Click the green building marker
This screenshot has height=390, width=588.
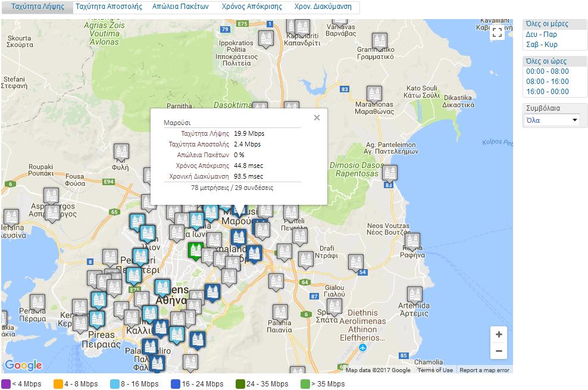pos(195,251)
